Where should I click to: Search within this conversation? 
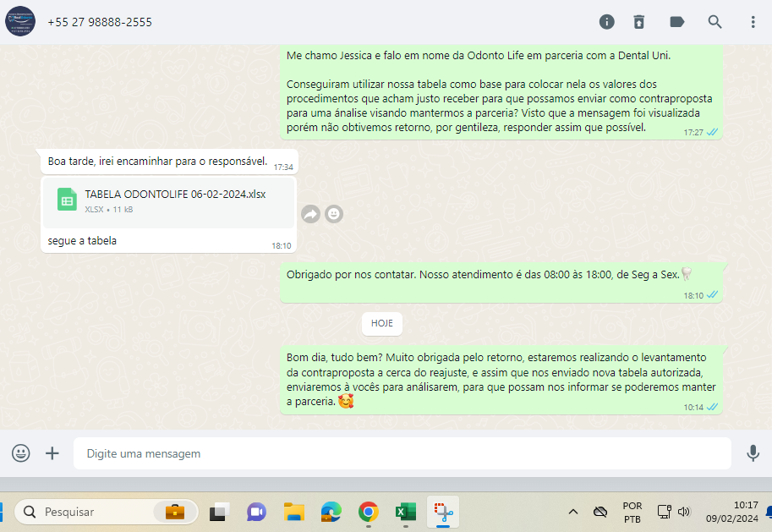pos(715,22)
